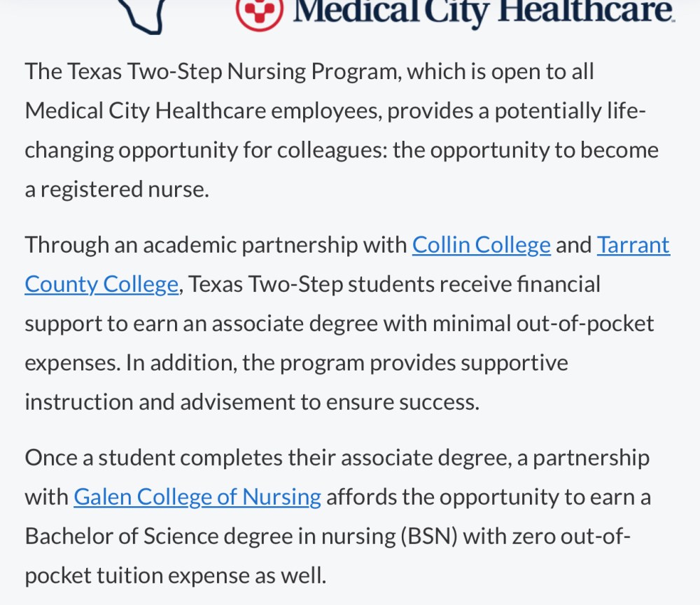Click the line "expenses. In addition, the program"

click(x=296, y=363)
